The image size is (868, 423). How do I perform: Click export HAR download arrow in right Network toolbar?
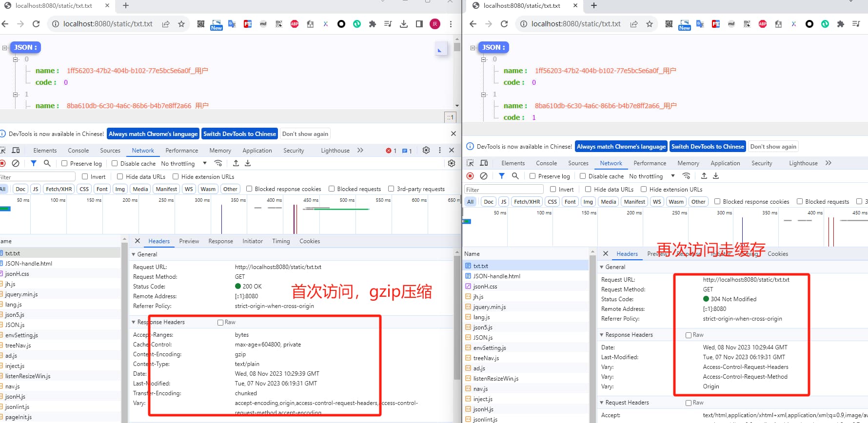(x=716, y=176)
